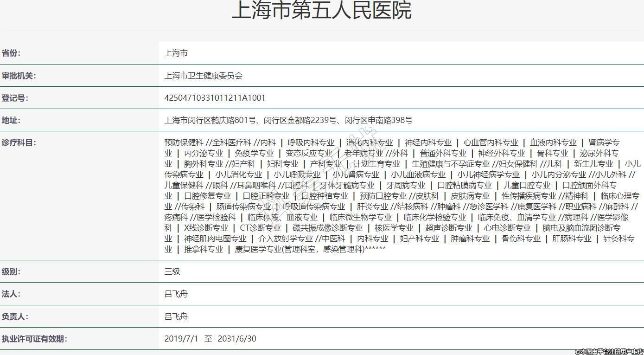The image size is (644, 355).
Task: Click 预防保健科 at start of departments list
Action: pos(184,142)
